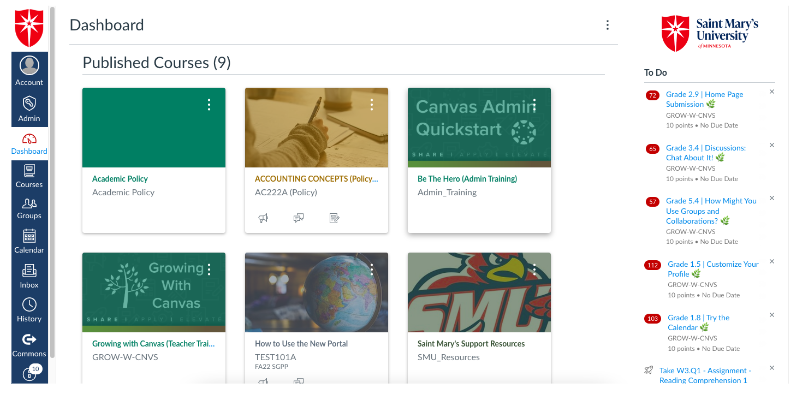Open Dashboard options three-dot menu
This screenshot has width=799, height=410.
(x=607, y=25)
